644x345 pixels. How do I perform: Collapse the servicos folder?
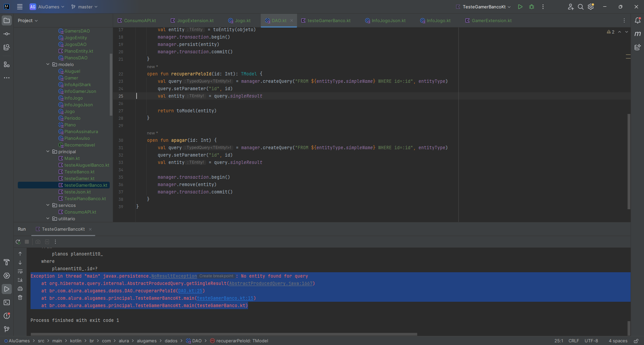coord(48,205)
